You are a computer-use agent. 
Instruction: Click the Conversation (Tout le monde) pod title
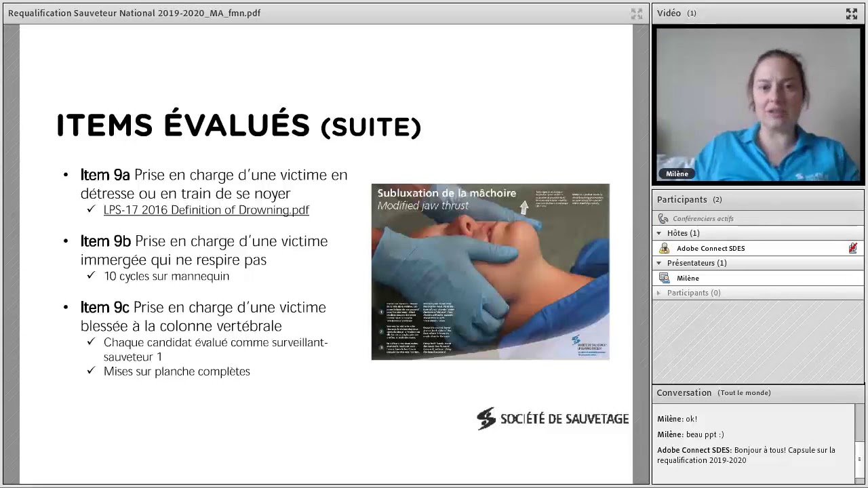click(713, 392)
